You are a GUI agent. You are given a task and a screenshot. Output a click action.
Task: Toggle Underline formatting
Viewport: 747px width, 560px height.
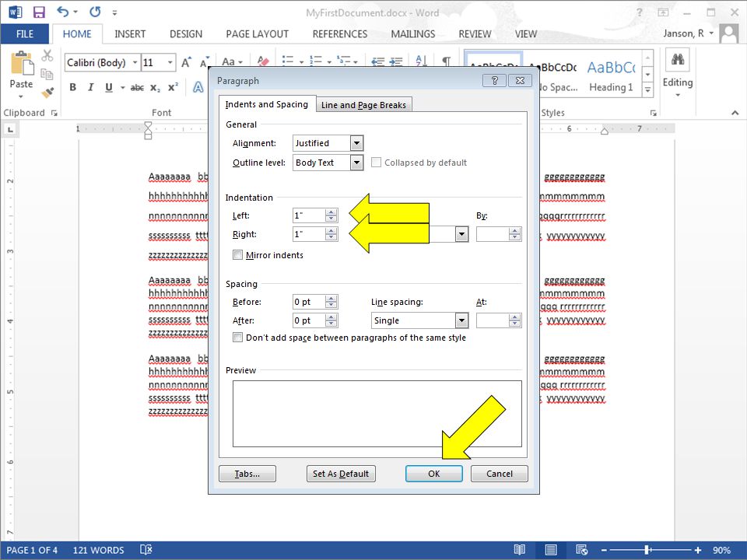109,87
